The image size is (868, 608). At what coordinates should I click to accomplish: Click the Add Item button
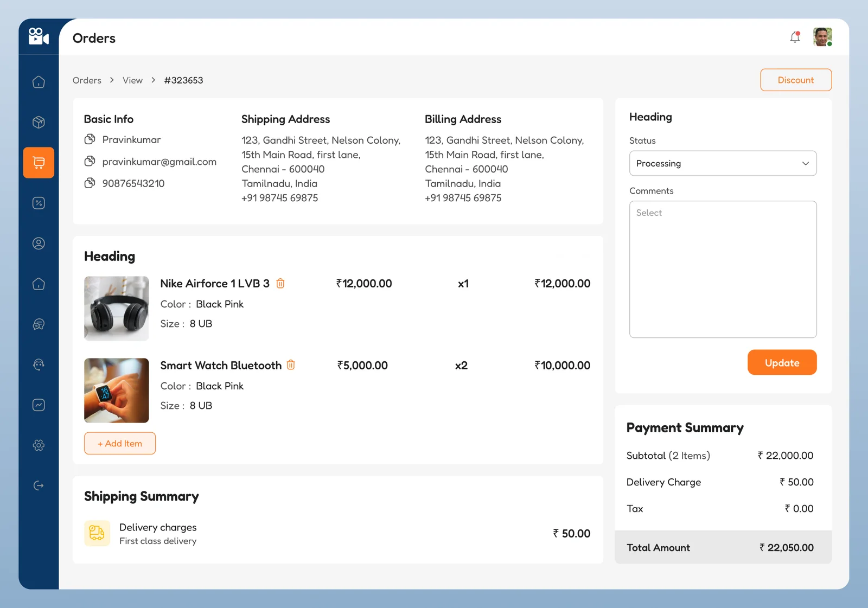click(119, 443)
